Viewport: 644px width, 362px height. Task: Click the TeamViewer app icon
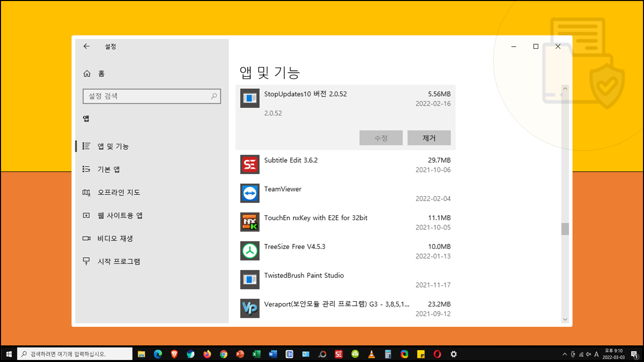click(x=250, y=193)
